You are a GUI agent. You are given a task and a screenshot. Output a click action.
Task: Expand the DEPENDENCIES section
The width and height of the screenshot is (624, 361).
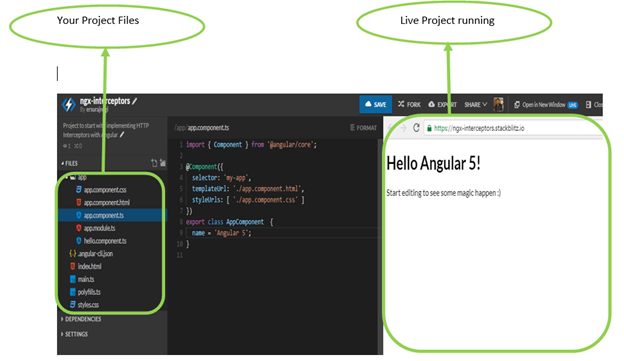[81, 319]
